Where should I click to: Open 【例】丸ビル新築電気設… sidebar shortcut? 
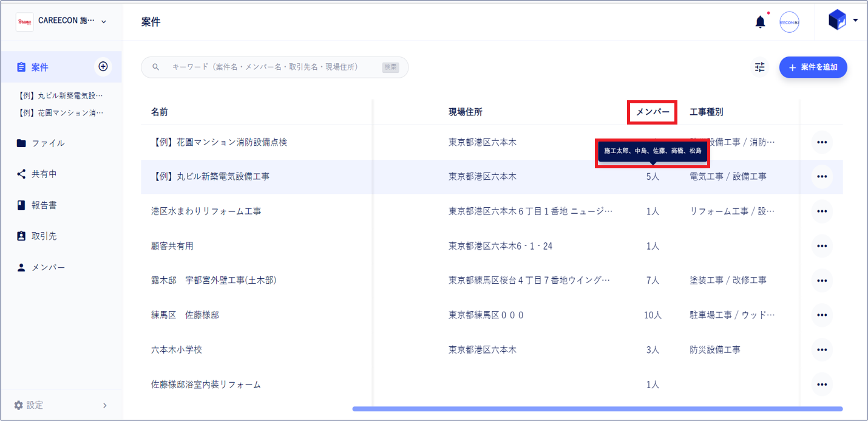[x=61, y=95]
